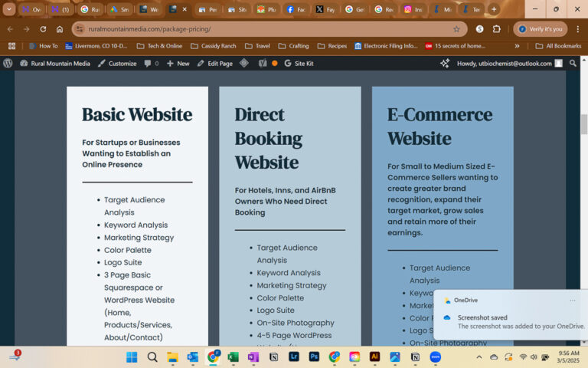Open the WordPress logo menu in admin bar
Viewport: 588px width, 368px height.
[x=8, y=64]
